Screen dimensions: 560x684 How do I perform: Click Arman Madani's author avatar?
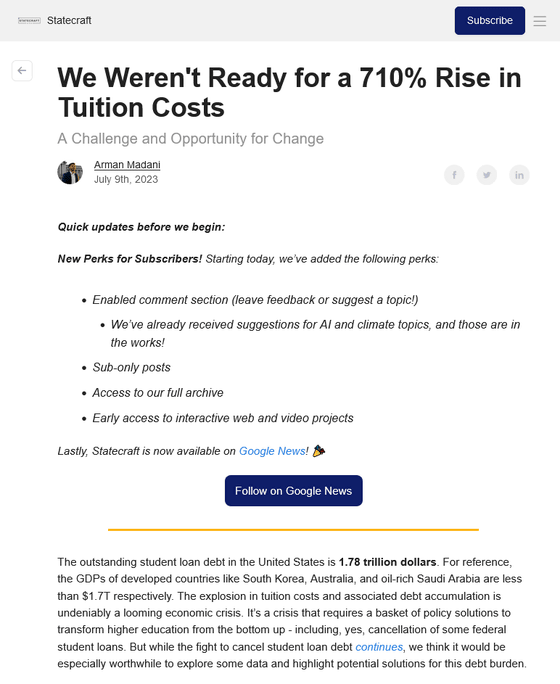(70, 172)
